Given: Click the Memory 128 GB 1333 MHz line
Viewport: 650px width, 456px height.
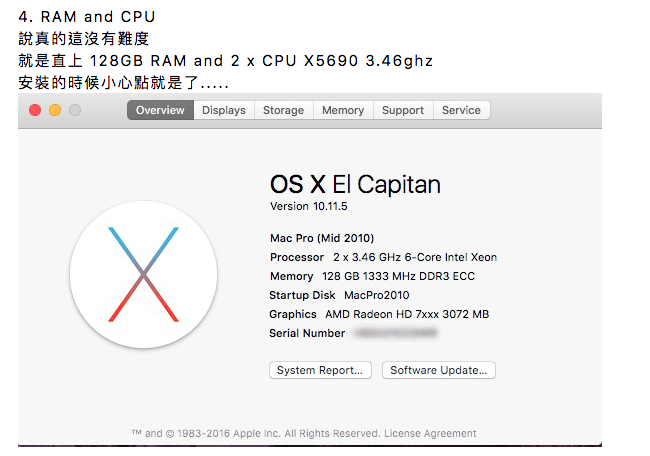Looking at the screenshot, I should (372, 277).
